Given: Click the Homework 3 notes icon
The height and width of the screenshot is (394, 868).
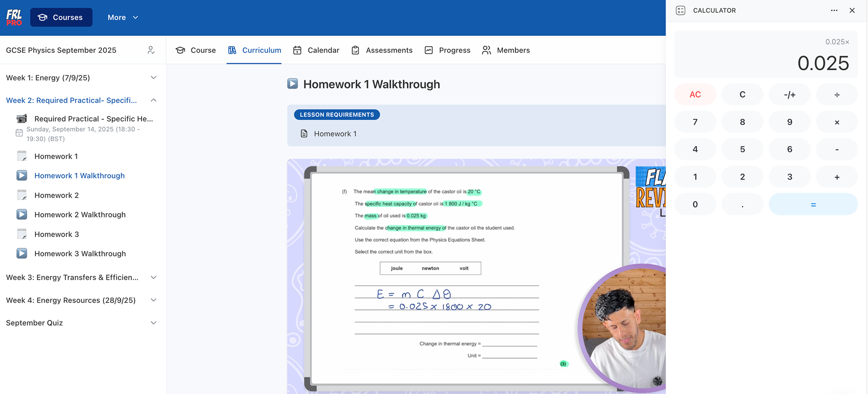Looking at the screenshot, I should pos(22,234).
